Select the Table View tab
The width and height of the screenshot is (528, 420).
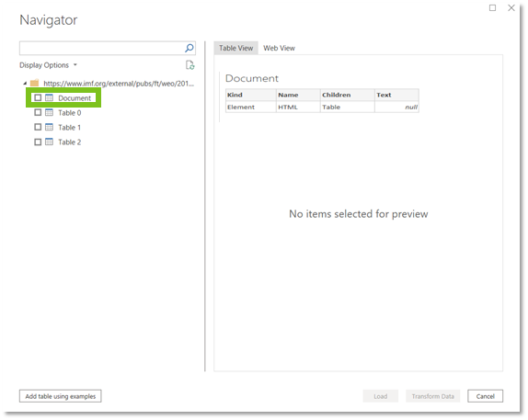tap(236, 48)
